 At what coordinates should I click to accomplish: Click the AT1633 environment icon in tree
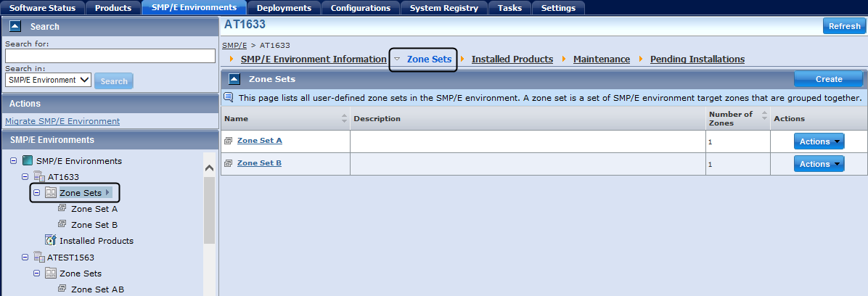(x=39, y=177)
